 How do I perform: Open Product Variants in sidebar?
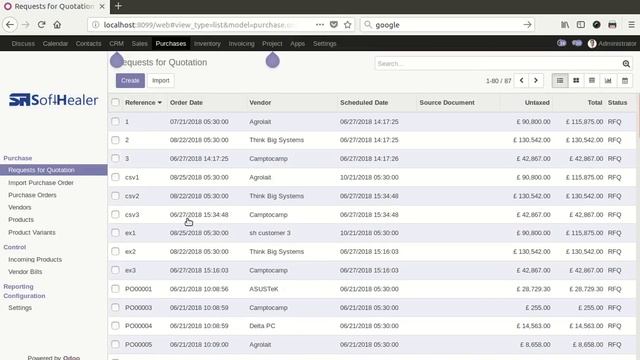[32, 232]
